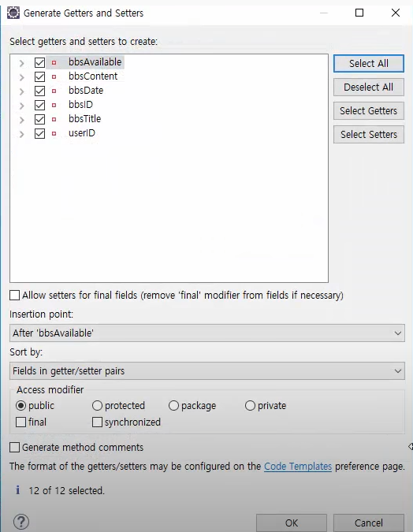This screenshot has width=413, height=532.
Task: Click the info icon beside '12 of 12 selected'
Action: tap(17, 490)
